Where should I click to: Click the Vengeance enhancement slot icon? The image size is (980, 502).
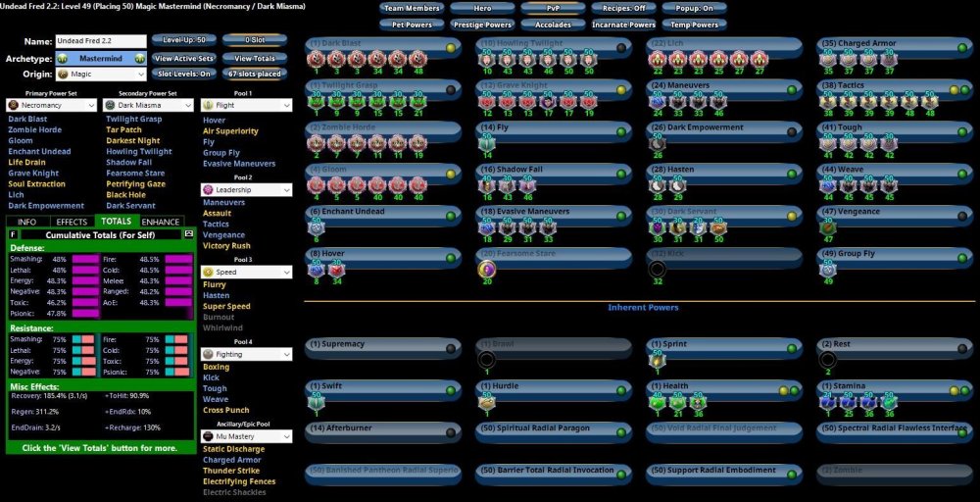tap(828, 227)
